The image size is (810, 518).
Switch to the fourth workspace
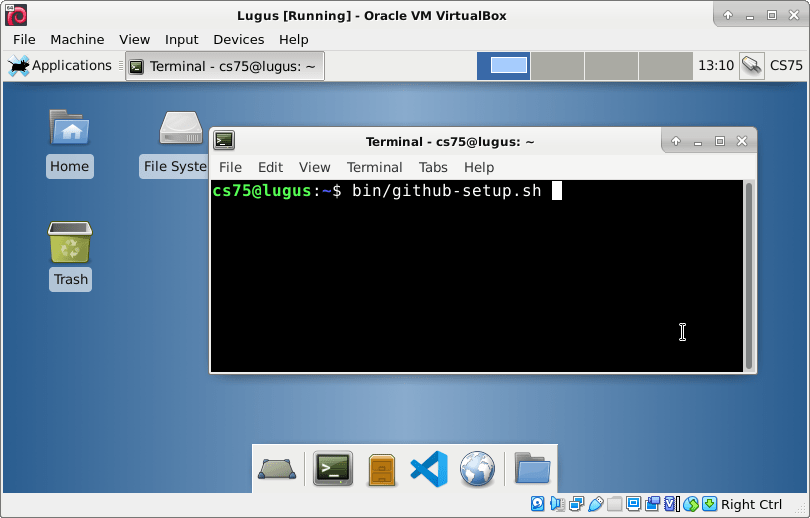(665, 66)
